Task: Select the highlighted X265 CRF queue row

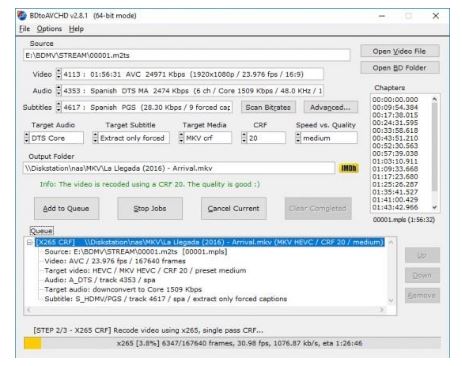Action: (x=210, y=242)
